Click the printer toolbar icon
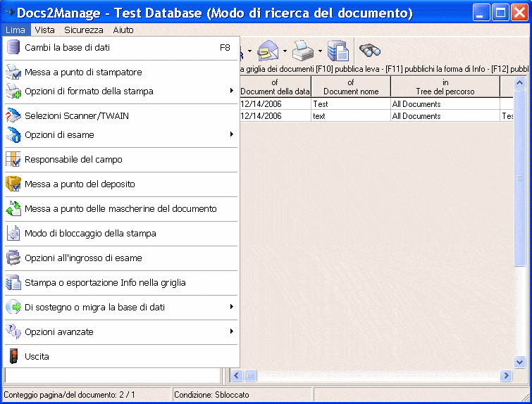The height and width of the screenshot is (404, 532). point(303,51)
